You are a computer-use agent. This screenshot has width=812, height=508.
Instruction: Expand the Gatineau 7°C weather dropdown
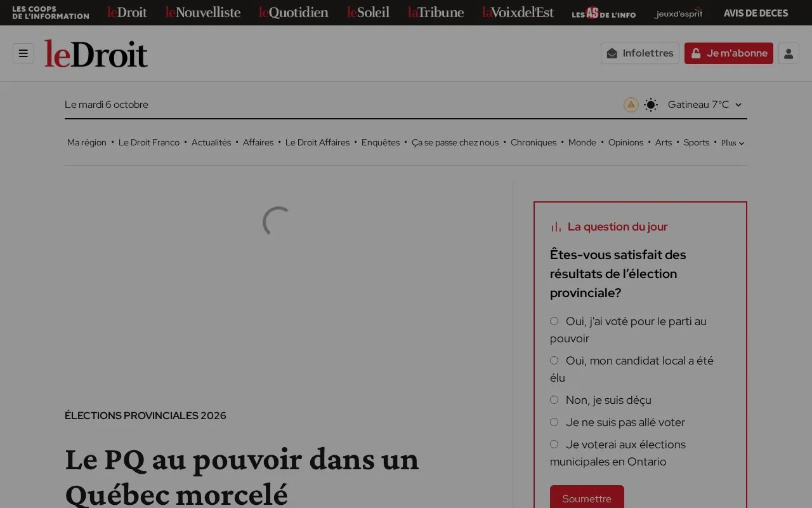point(705,105)
